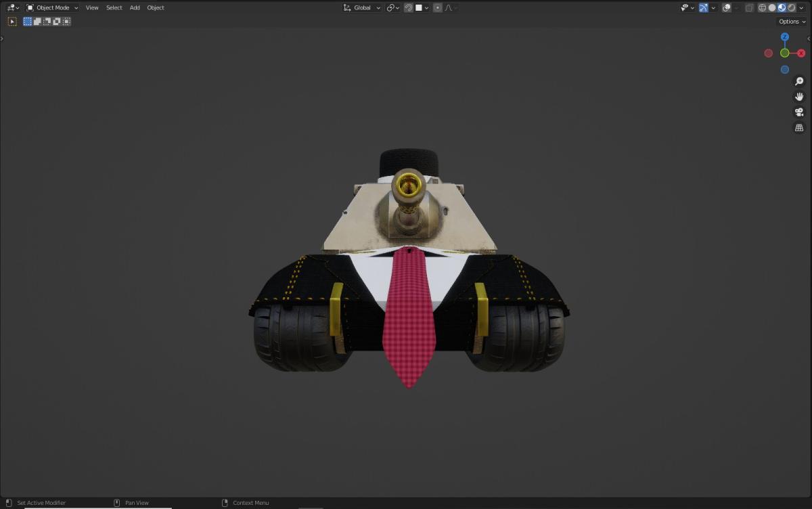The height and width of the screenshot is (509, 812).
Task: Click the positive X axis gizmo handle
Action: [x=801, y=53]
